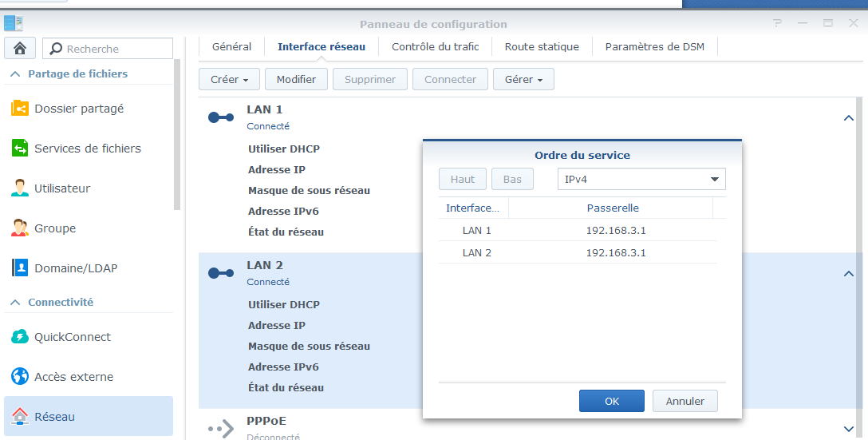
Task: Open the QuickConnect icon
Action: (20, 336)
